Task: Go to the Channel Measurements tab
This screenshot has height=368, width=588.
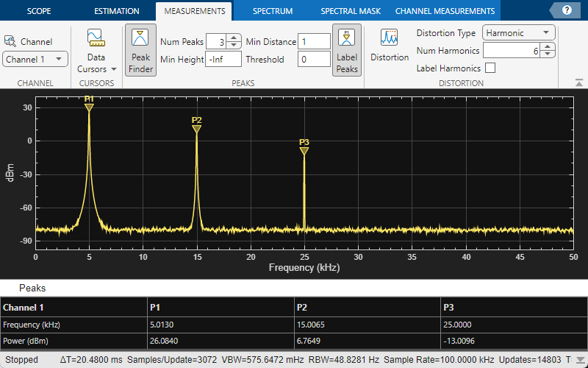Action: 445,11
